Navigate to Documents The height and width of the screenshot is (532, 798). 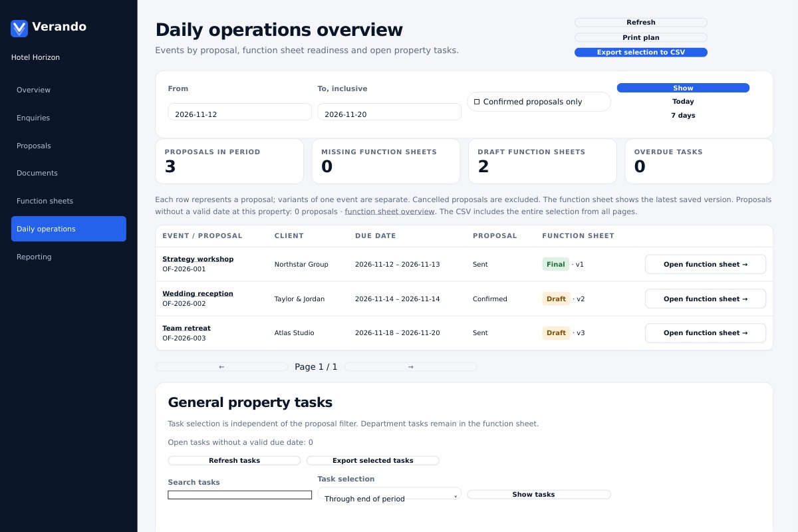click(68, 173)
